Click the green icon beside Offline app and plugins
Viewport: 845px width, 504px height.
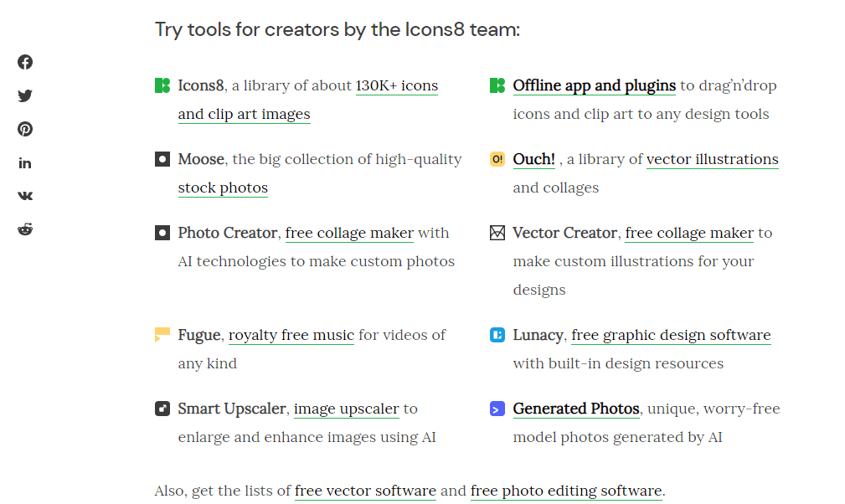pos(497,85)
